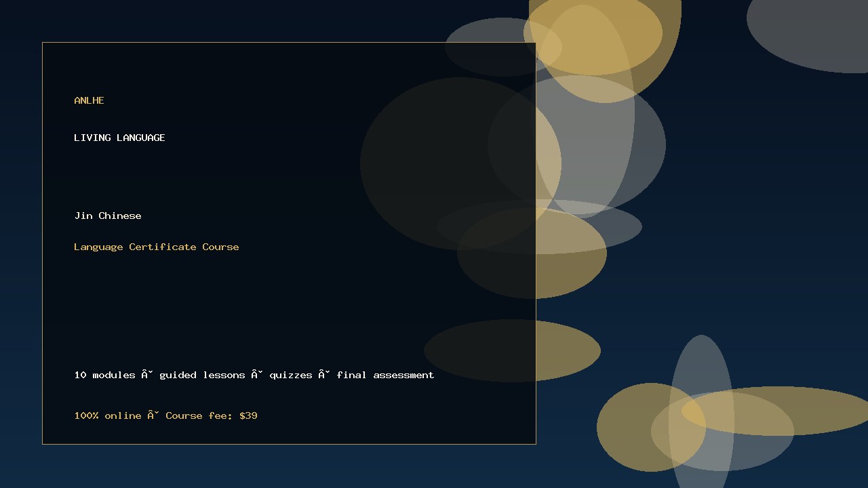Click the Language Certificate Course subtitle
The image size is (868, 488).
[157, 247]
